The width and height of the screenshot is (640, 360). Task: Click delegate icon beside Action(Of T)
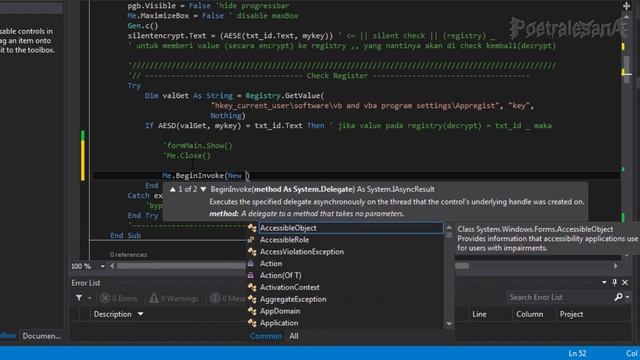tap(251, 275)
